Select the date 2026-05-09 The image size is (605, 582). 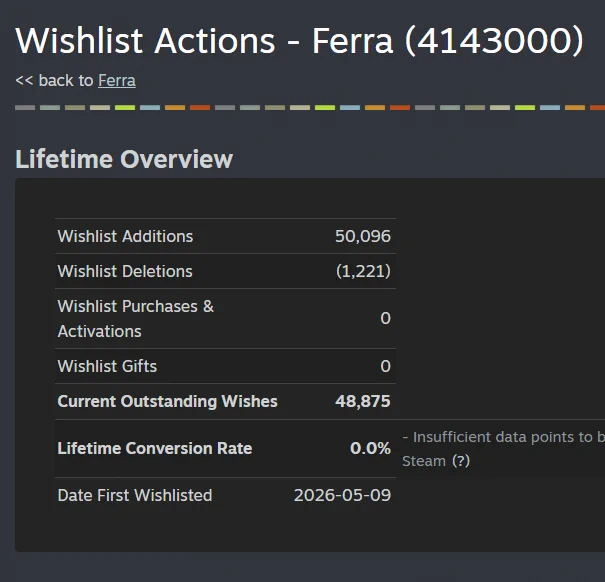[x=343, y=495]
